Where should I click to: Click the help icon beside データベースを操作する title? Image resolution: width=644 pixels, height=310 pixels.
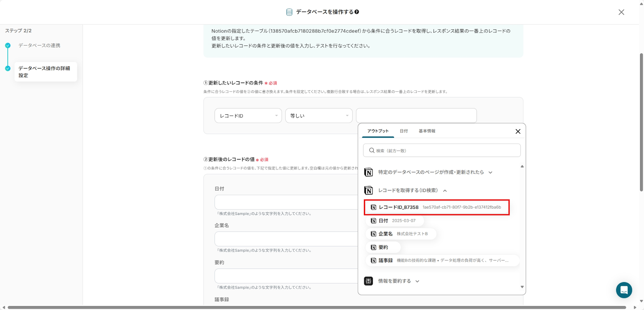(x=357, y=12)
